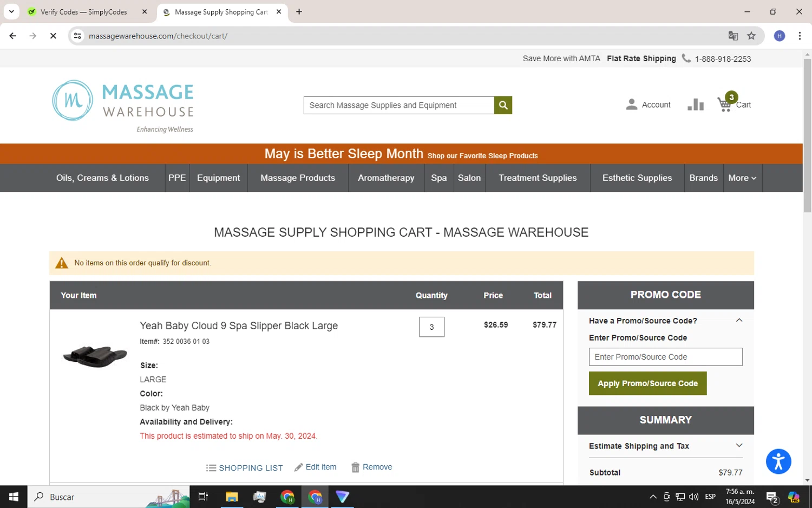The image size is (812, 508).
Task: Open the Salon menu
Action: coord(469,178)
